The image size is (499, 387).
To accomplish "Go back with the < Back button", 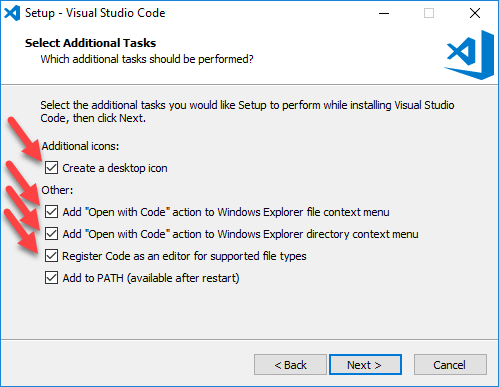I will (290, 365).
